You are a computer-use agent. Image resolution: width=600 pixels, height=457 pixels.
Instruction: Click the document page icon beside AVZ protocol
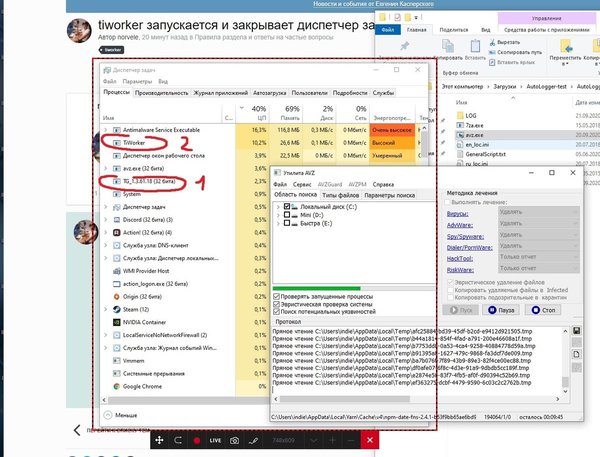[x=576, y=354]
